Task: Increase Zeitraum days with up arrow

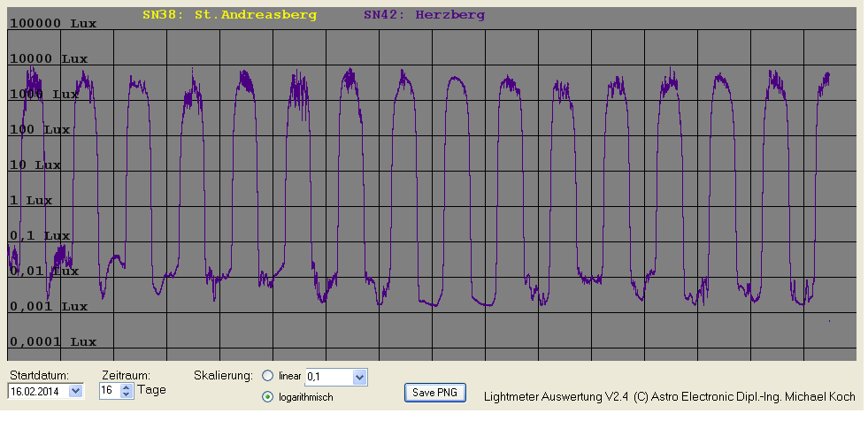Action: pos(127,387)
